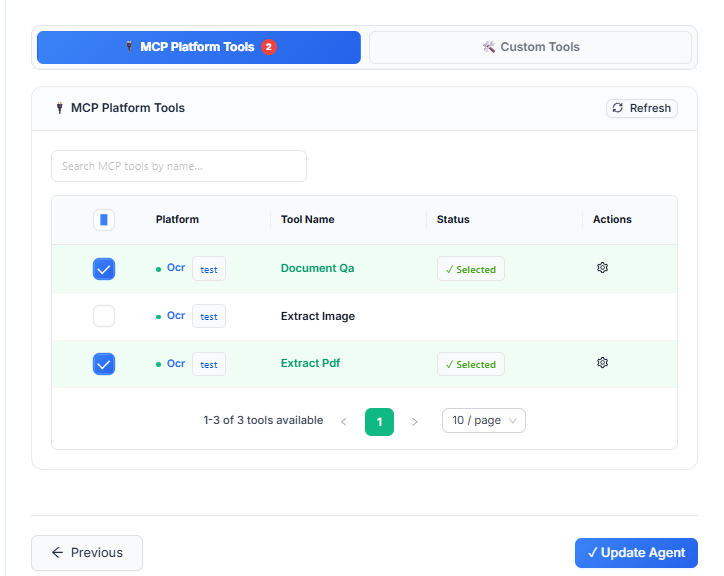The height and width of the screenshot is (576, 724).
Task: Click the Extract Pdf tool name
Action: pyautogui.click(x=310, y=363)
